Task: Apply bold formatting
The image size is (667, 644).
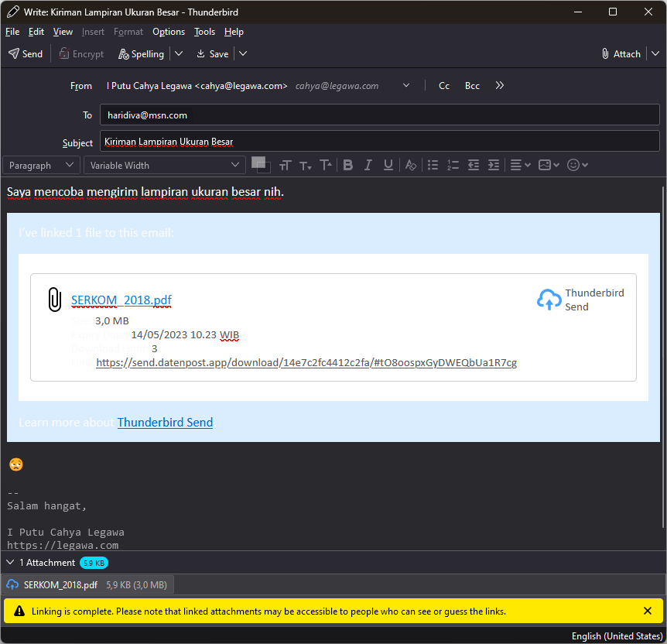Action: [x=348, y=165]
